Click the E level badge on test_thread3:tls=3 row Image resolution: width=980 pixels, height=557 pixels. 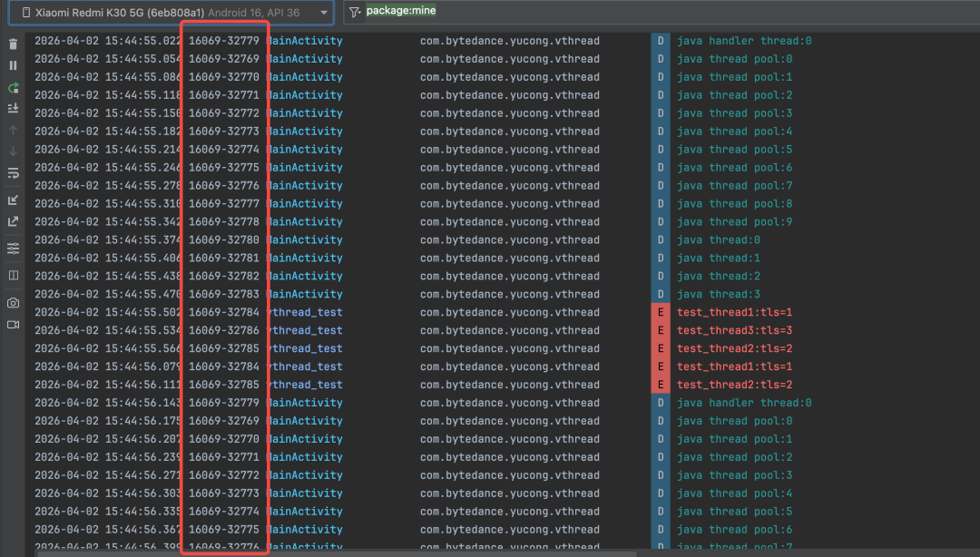tap(660, 331)
